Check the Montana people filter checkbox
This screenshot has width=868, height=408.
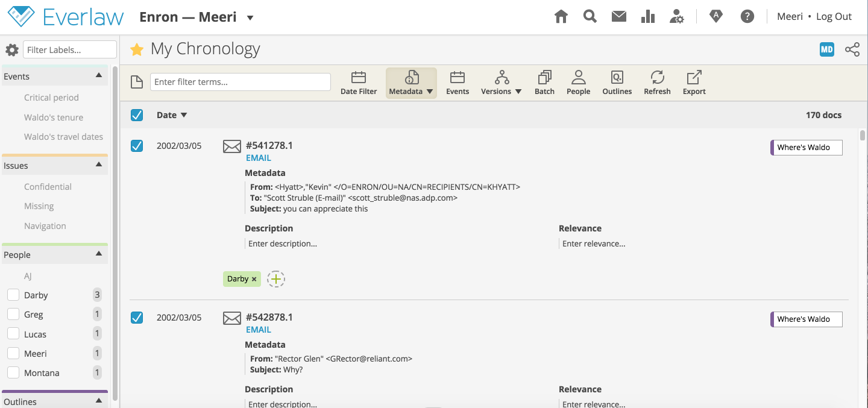pos(13,373)
